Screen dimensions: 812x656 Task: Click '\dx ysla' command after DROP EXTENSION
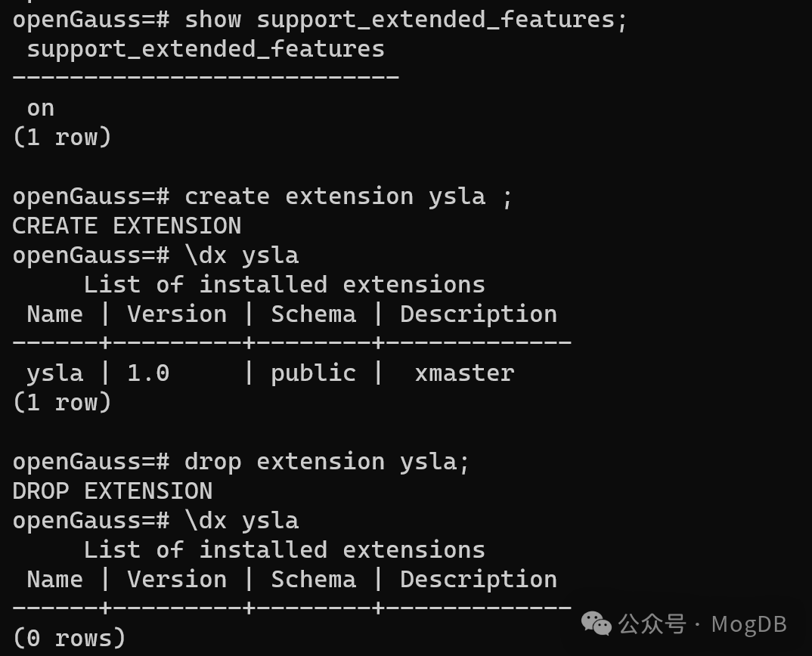[x=242, y=521]
